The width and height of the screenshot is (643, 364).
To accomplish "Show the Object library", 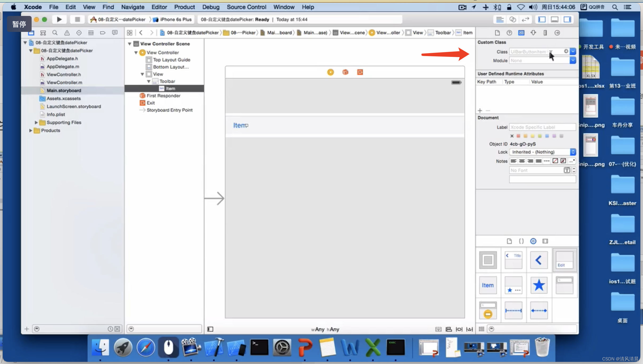I will [533, 241].
